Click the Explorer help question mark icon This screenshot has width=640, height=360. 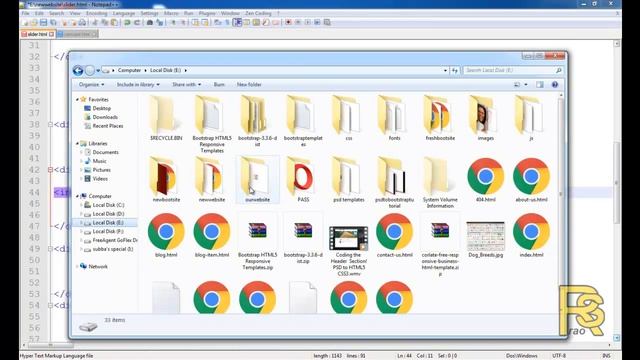555,84
